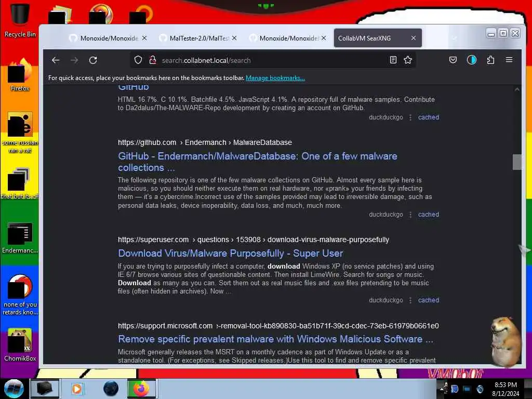Select the Recycle Bin desktop icon

tap(20, 20)
